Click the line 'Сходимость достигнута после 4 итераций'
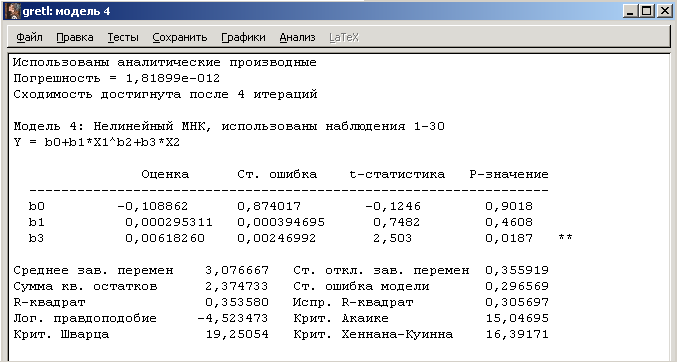This screenshot has height=363, width=677. coord(165,95)
